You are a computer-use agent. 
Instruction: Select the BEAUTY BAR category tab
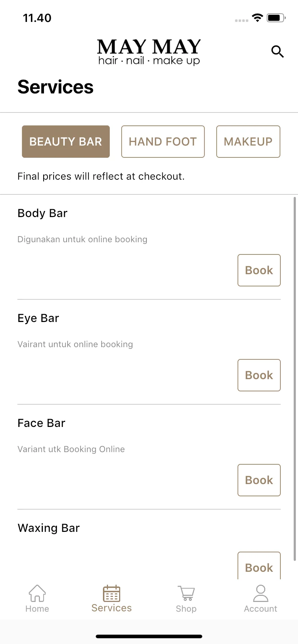click(66, 142)
